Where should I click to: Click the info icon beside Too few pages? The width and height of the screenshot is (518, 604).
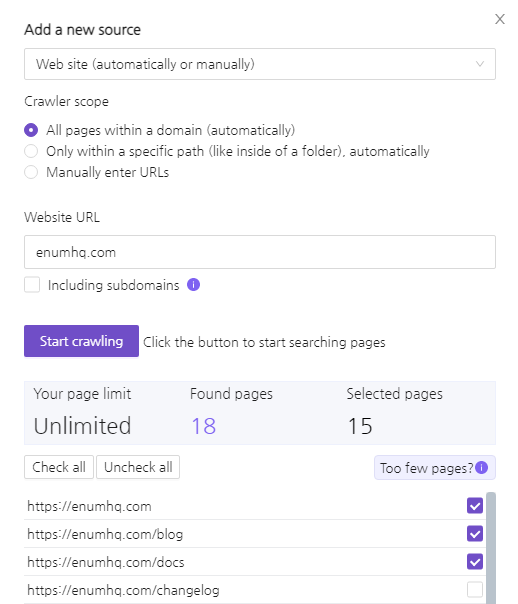point(481,467)
